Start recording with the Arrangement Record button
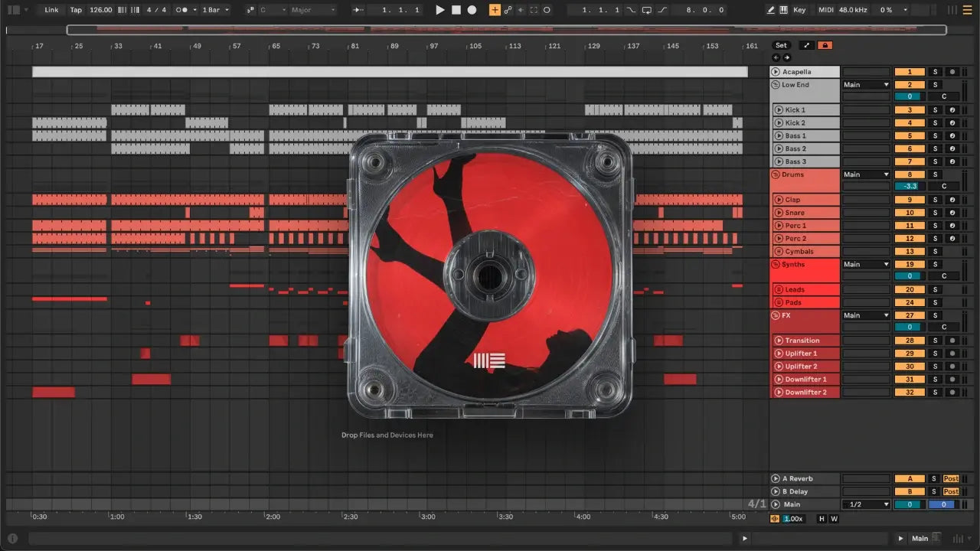This screenshot has height=551, width=980. click(x=472, y=10)
